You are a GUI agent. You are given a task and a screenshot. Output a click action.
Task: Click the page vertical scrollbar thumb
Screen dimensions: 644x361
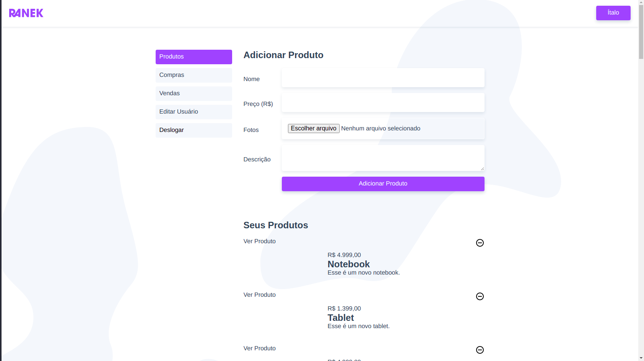click(x=641, y=32)
